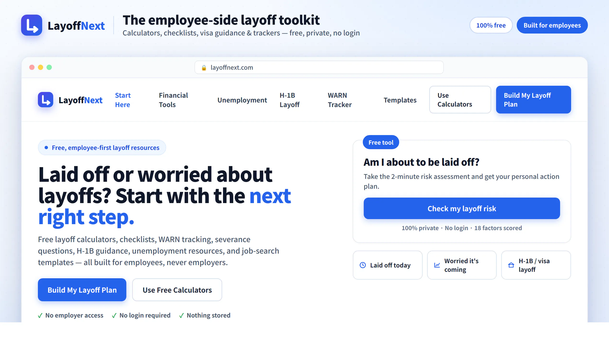This screenshot has width=609, height=364.
Task: Open the Start Here nav item
Action: tap(123, 100)
